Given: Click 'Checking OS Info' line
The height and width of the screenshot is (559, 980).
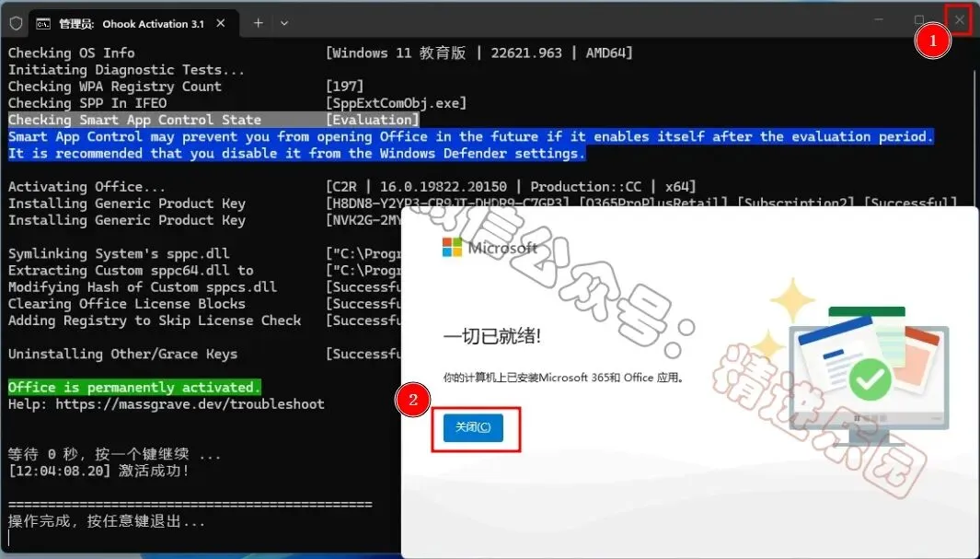Looking at the screenshot, I should click(x=71, y=53).
